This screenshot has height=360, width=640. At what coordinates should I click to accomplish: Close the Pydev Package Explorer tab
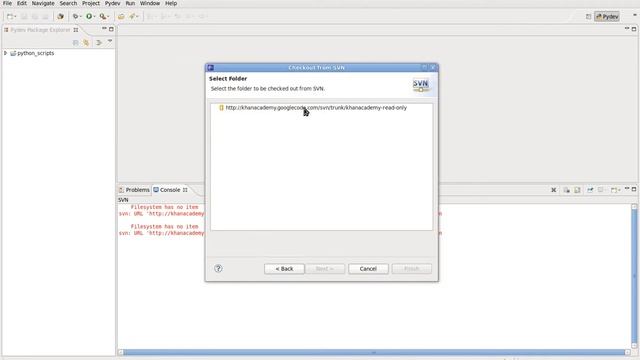point(76,30)
